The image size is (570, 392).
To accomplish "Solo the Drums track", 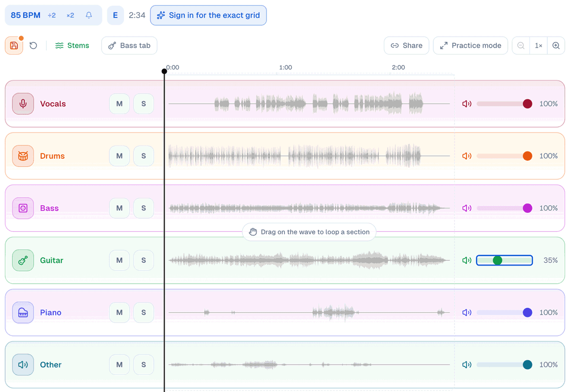I will [x=143, y=156].
